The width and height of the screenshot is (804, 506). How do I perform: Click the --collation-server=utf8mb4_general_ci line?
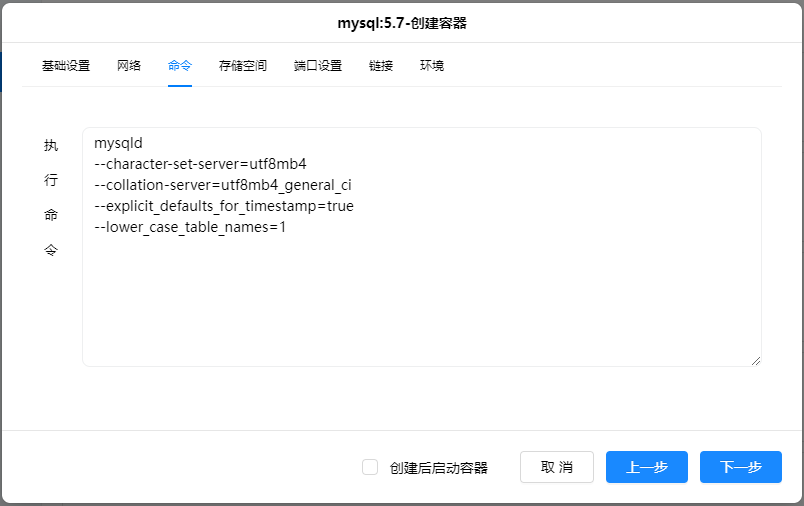pos(222,185)
